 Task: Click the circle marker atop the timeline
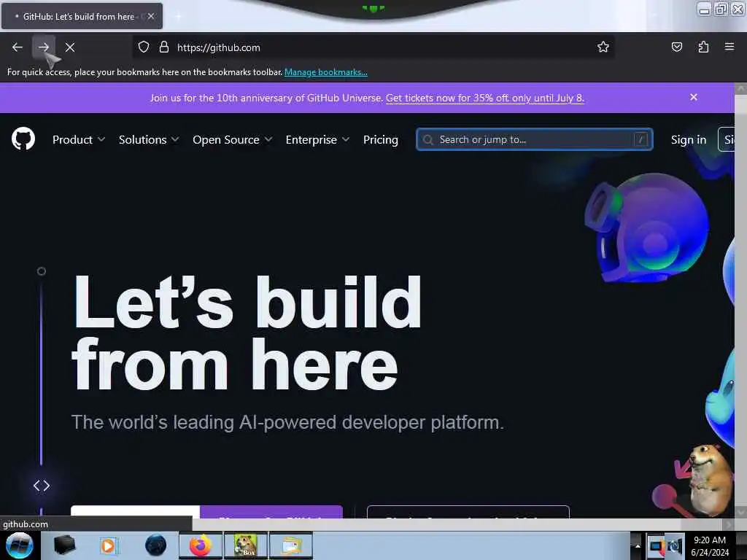(42, 271)
